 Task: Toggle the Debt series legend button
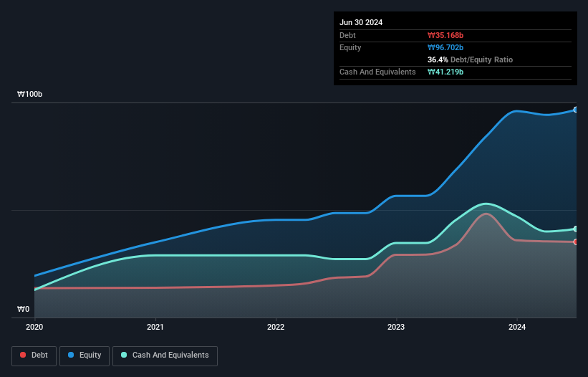coord(34,355)
